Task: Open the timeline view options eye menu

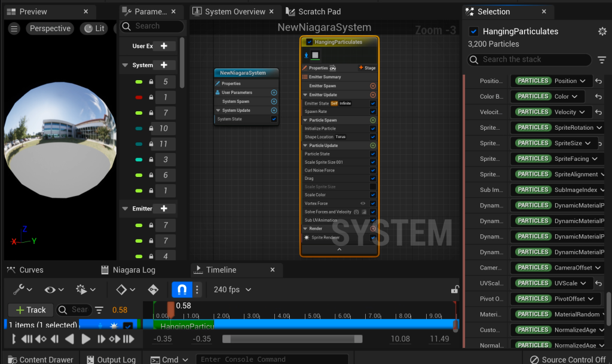Action: [54, 289]
